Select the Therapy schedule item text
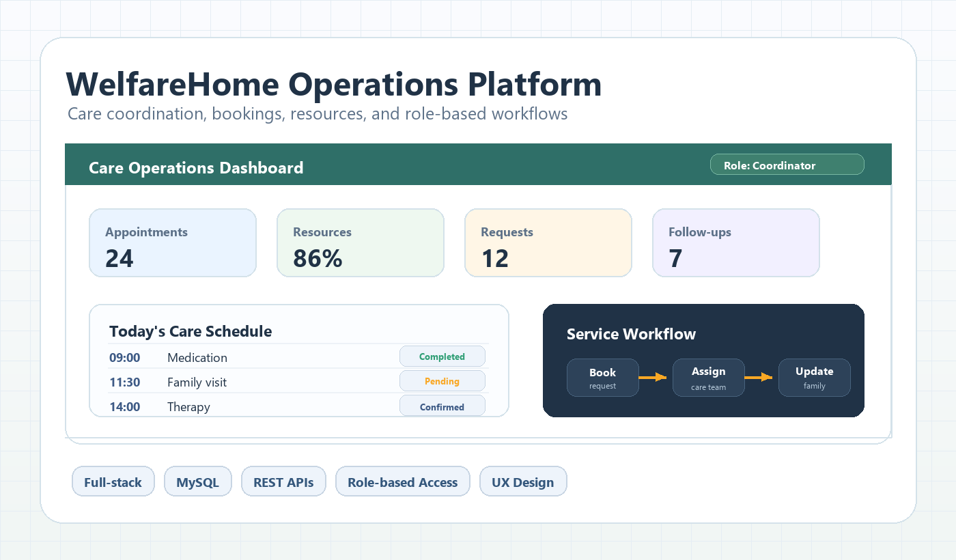956x560 pixels. click(188, 407)
